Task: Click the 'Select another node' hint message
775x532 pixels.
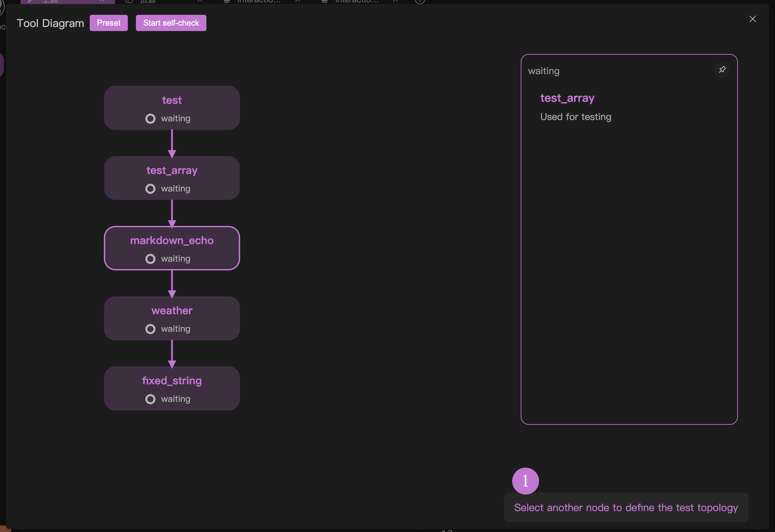Action: (626, 508)
